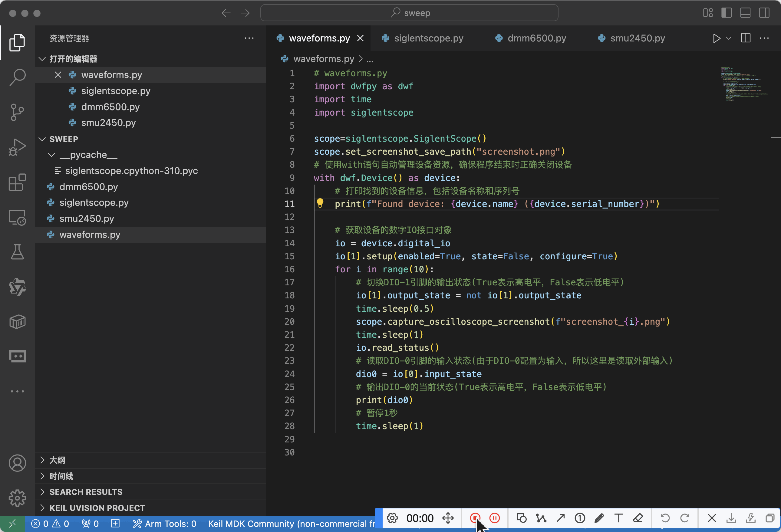The image size is (781, 532).
Task: Switch to smu2450.py tab
Action: point(637,38)
